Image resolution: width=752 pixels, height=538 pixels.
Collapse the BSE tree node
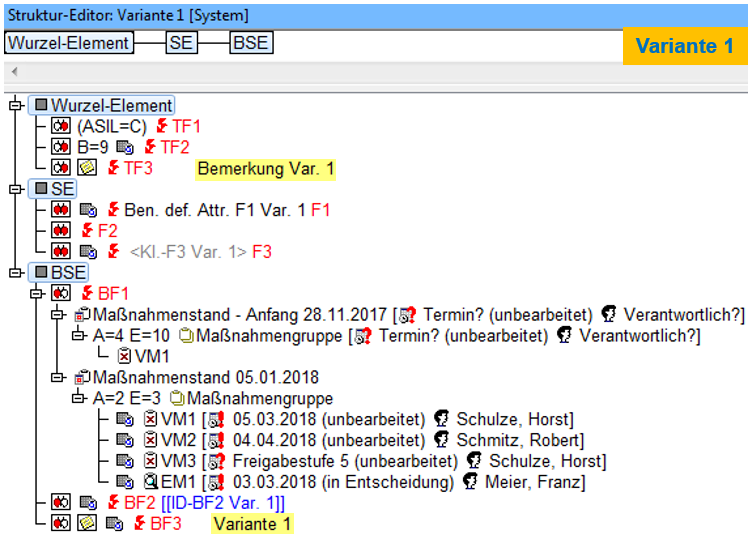(16, 272)
